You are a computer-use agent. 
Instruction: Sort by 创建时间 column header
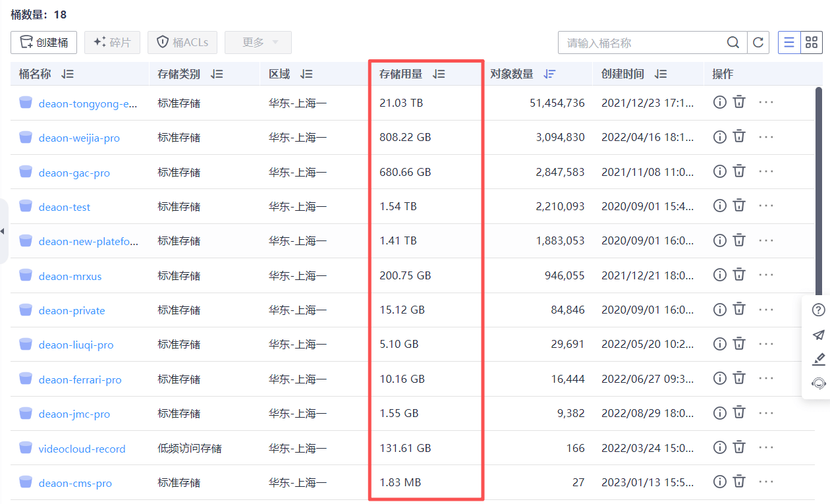pos(661,74)
